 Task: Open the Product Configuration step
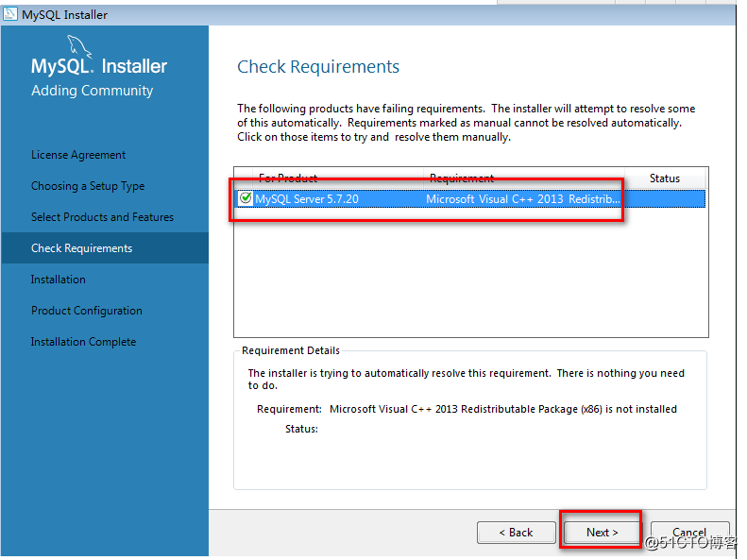pyautogui.click(x=86, y=311)
